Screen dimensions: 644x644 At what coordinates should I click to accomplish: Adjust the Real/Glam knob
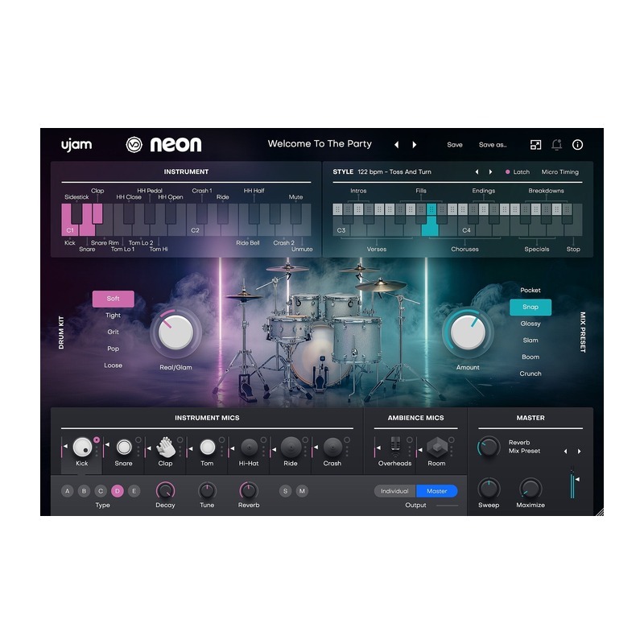point(175,332)
